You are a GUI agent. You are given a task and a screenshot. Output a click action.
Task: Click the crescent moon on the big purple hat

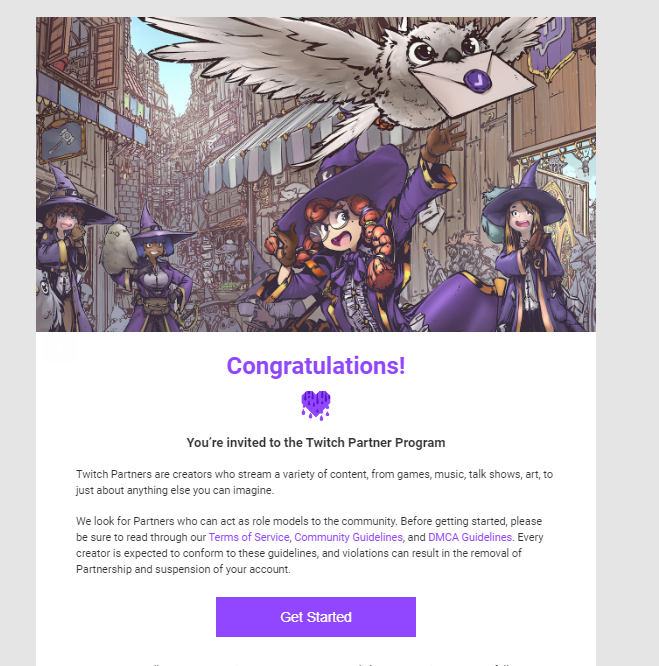click(329, 174)
